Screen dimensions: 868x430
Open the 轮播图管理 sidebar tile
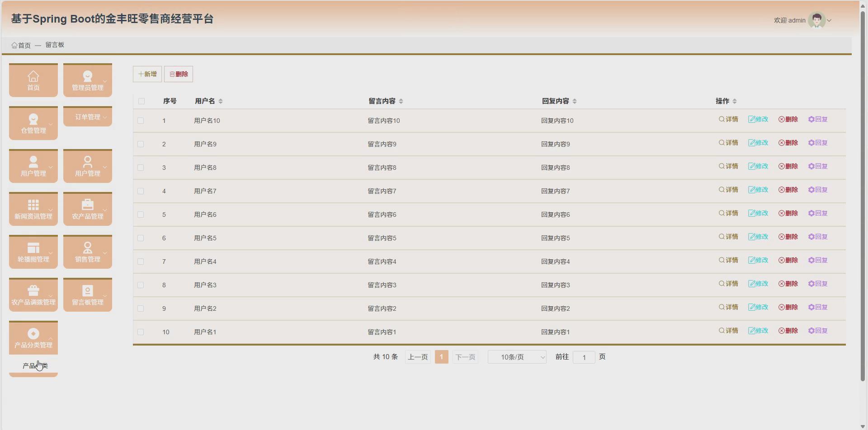tap(33, 252)
